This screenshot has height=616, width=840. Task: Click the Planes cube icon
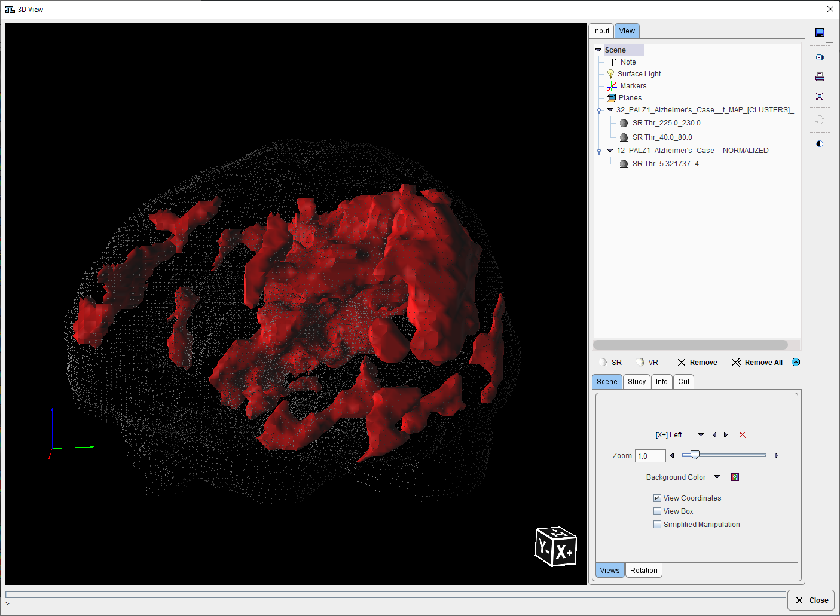click(x=611, y=98)
